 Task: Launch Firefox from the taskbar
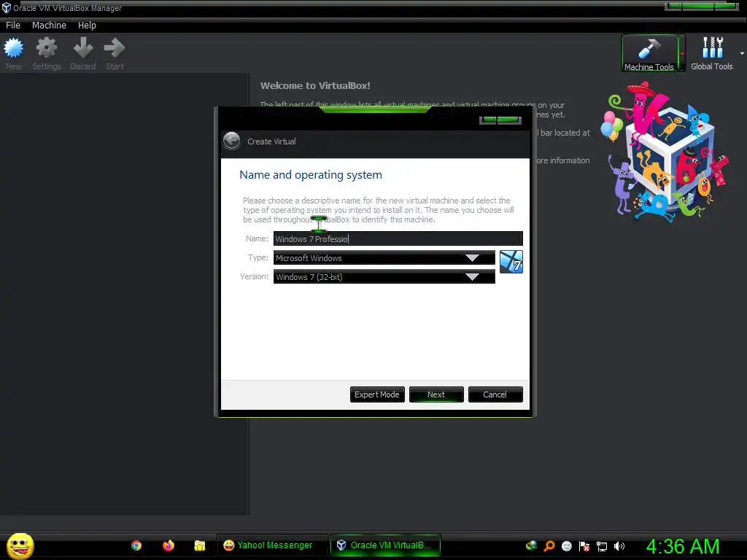(x=169, y=545)
